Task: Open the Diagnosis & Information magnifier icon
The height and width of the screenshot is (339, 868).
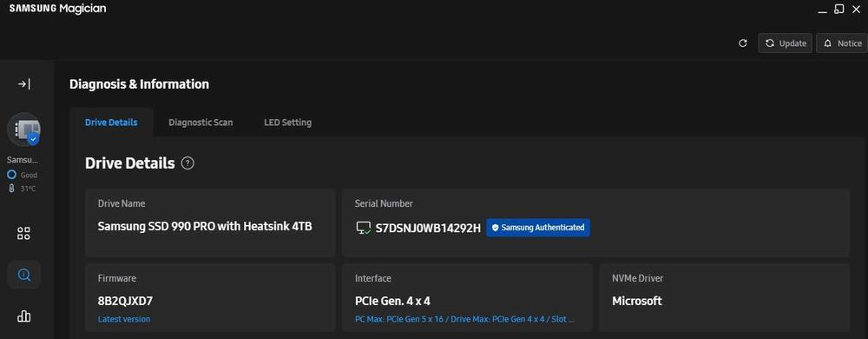Action: pos(23,275)
